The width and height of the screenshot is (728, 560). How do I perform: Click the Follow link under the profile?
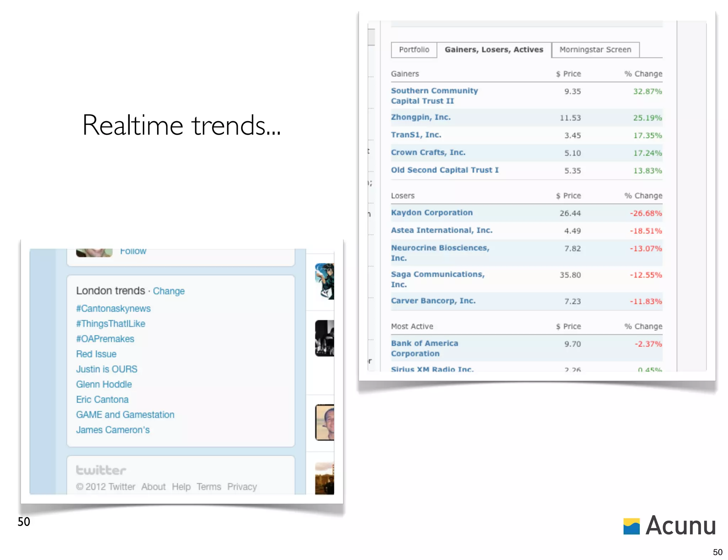(133, 251)
